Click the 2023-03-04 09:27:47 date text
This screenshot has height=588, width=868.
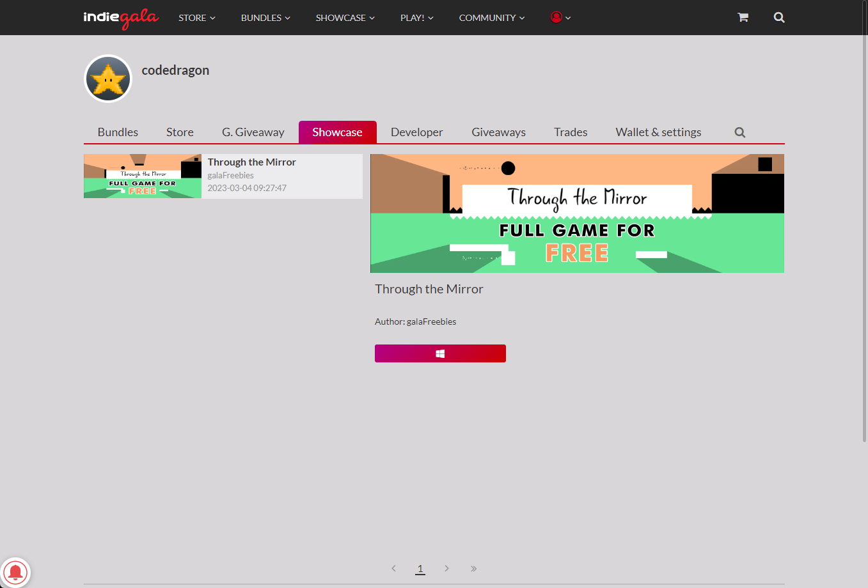[x=247, y=188]
